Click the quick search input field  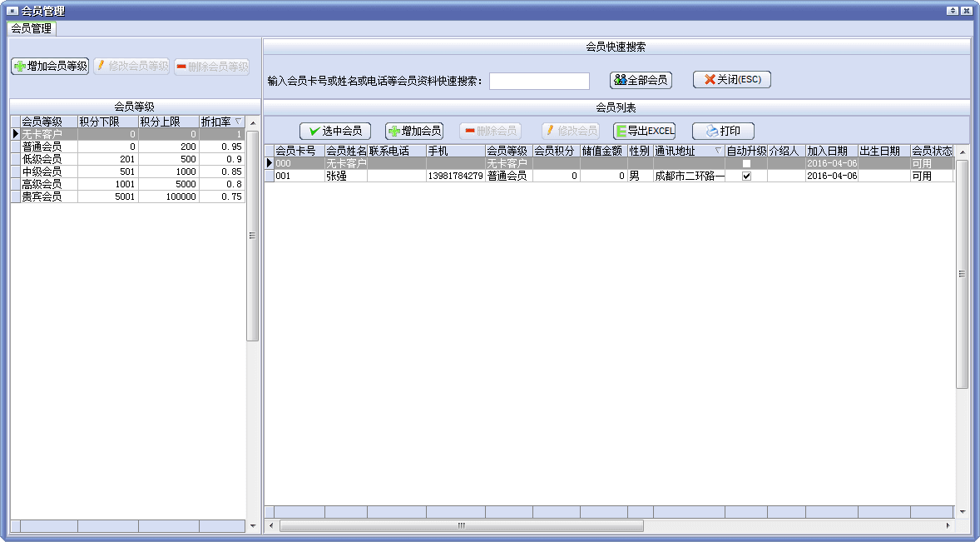539,81
